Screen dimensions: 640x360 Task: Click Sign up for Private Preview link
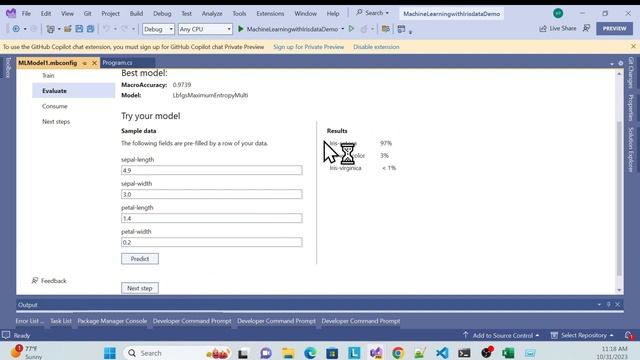coord(309,47)
